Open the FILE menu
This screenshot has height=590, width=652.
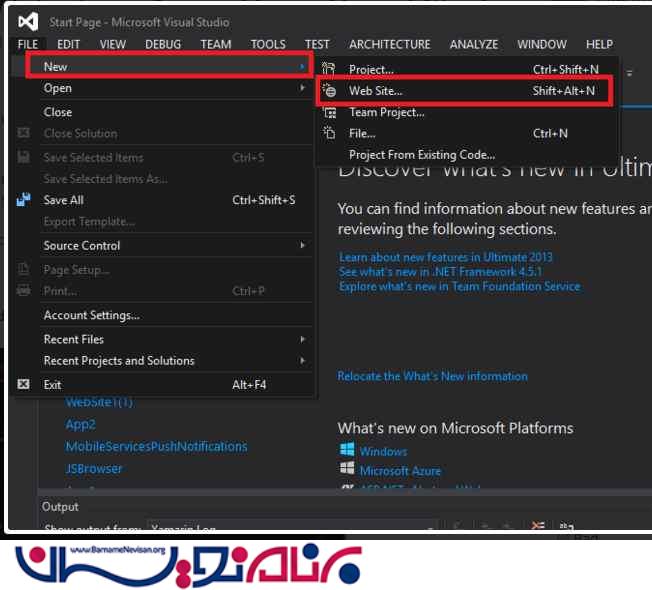(x=28, y=44)
